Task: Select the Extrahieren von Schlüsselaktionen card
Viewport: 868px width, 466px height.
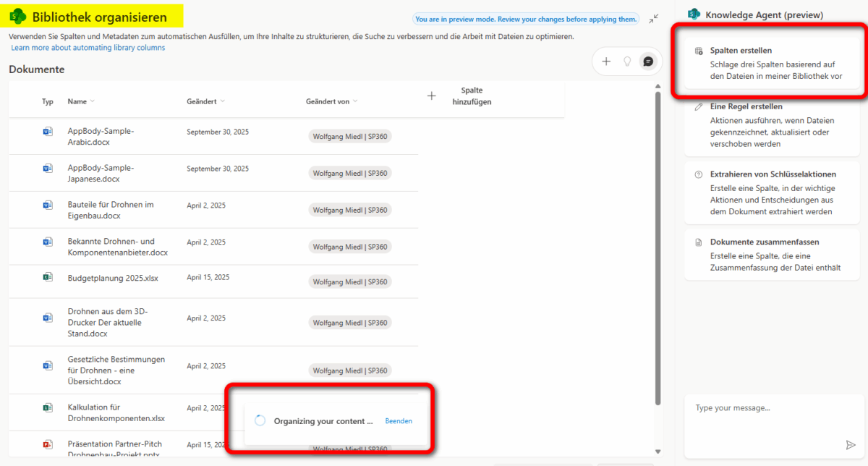Action: point(771,192)
